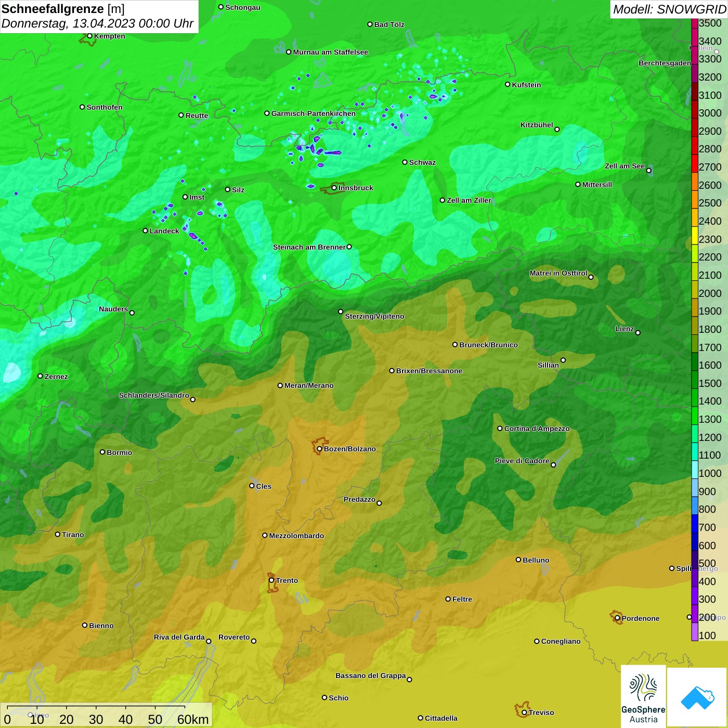Click the Landeck marker dot
Viewport: 728px width, 728px height.
tap(145, 230)
